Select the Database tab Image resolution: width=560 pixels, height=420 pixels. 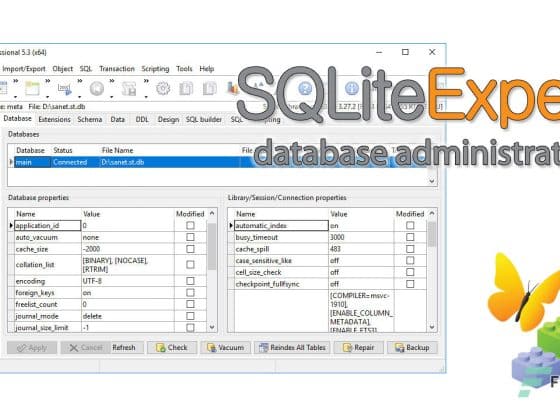(17, 119)
